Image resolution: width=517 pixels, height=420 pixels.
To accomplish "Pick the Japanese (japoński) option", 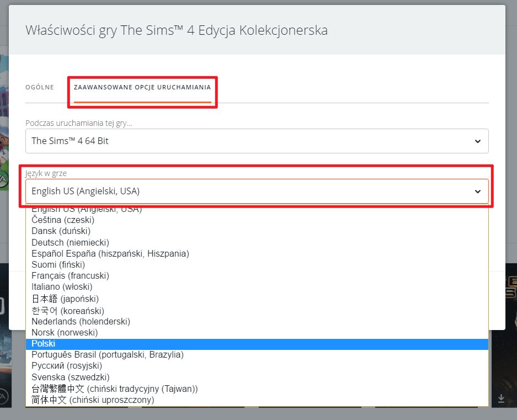I will (257, 299).
